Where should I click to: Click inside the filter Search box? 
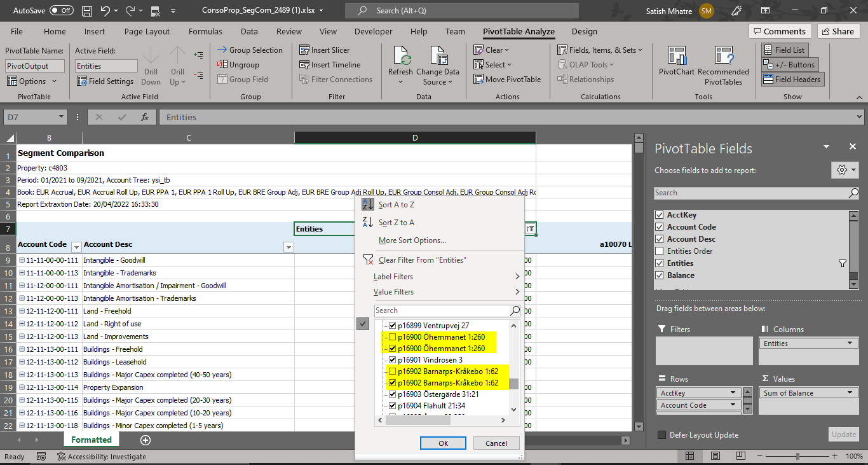[445, 310]
